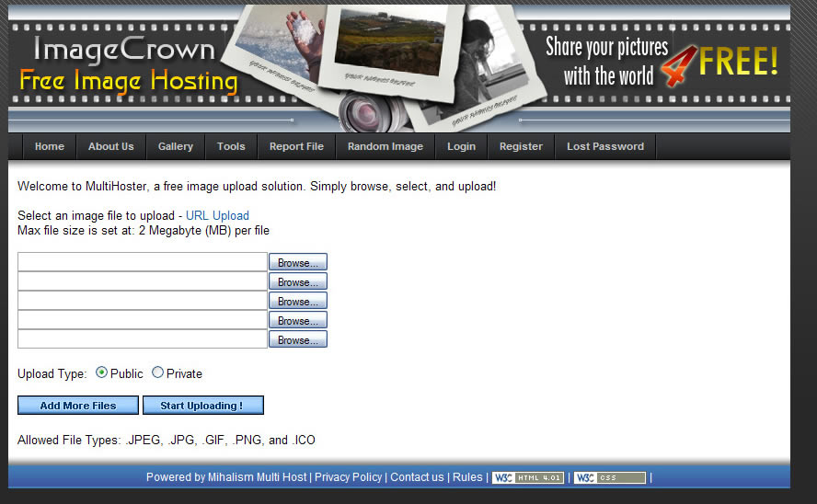Viewport: 817px width, 504px height.
Task: Open the Rules footer link
Action: click(467, 477)
